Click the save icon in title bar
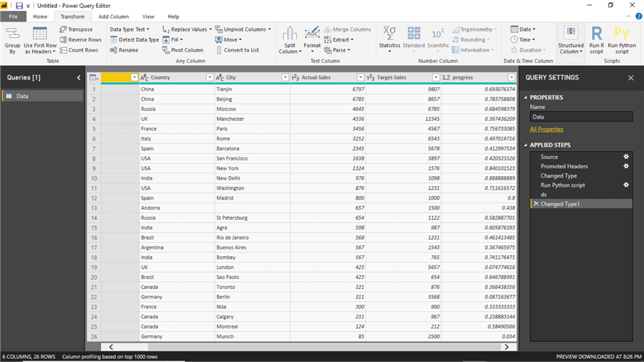This screenshot has height=362, width=644. (x=19, y=5)
